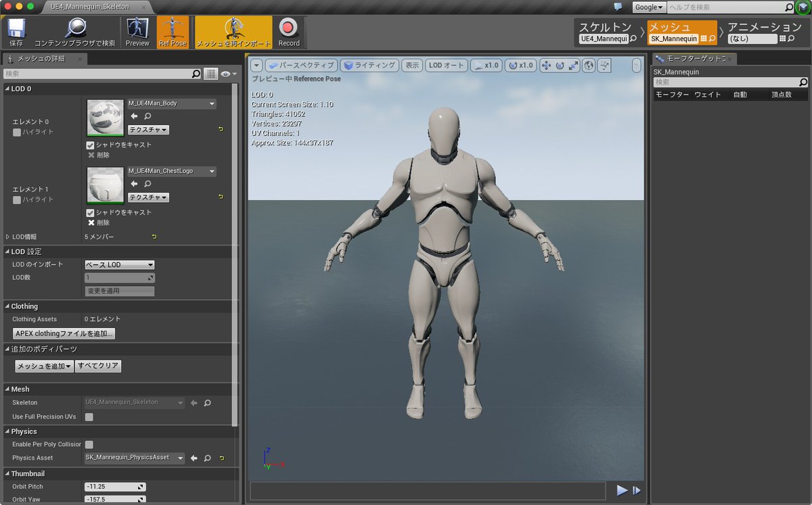This screenshot has width=812, height=505.
Task: Click APEX clothingファイルを追加 button
Action: coord(64,333)
